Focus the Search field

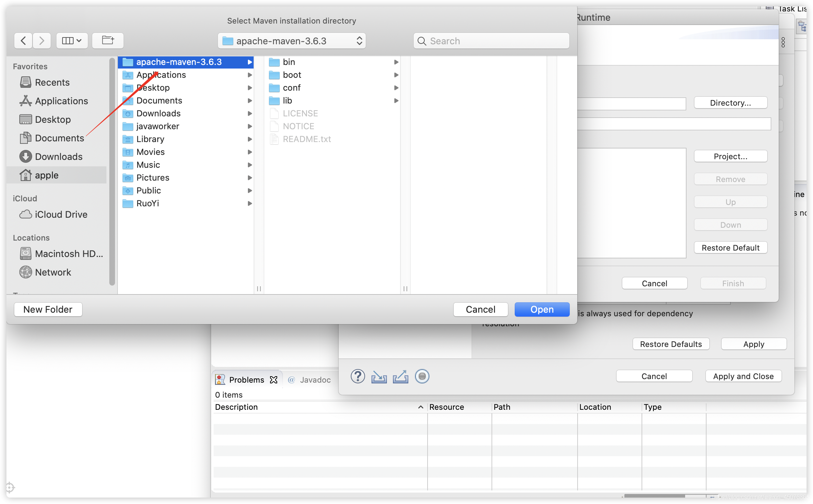[491, 41]
